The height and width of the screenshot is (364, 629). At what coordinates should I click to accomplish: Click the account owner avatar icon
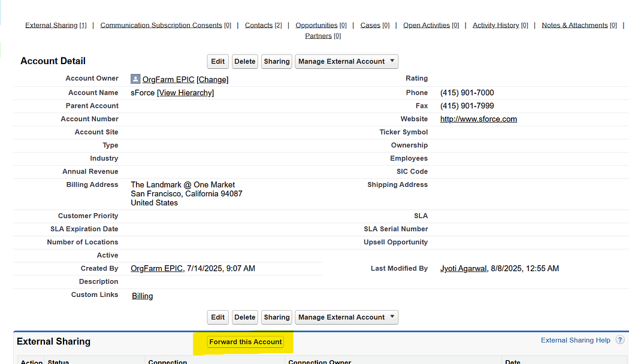tap(135, 79)
